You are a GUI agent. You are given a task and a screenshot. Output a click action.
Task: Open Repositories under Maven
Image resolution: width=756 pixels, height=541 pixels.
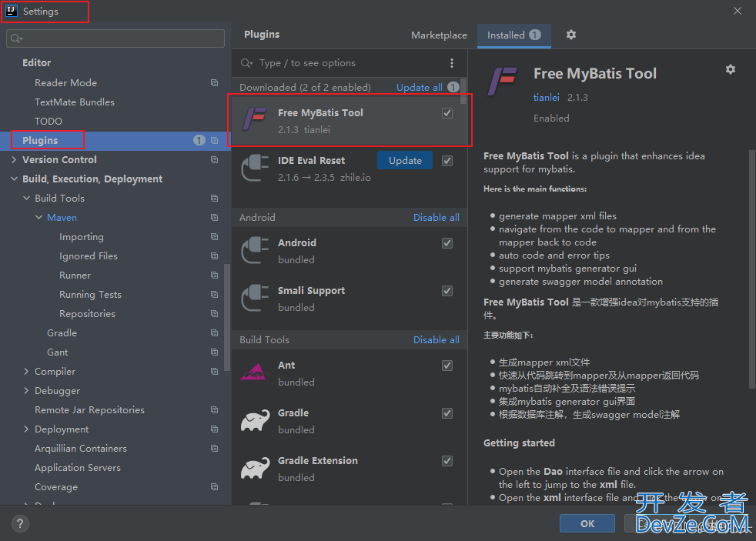coord(87,314)
